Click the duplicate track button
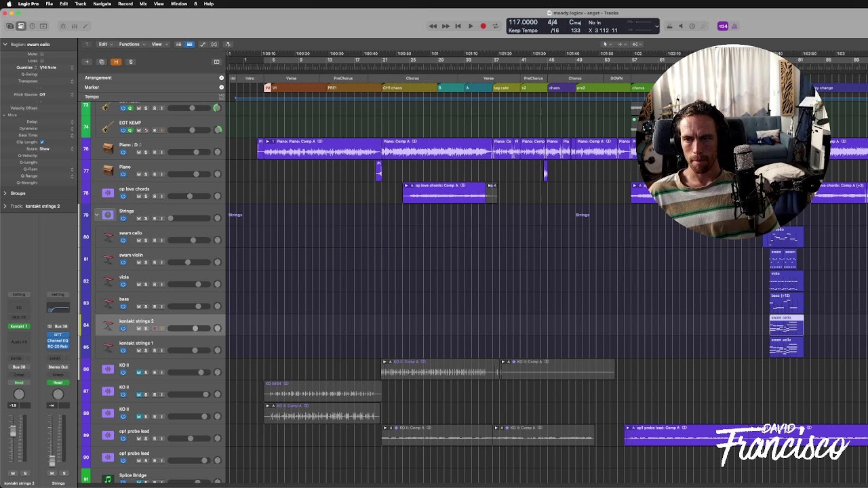The width and height of the screenshot is (868, 488). click(x=102, y=62)
